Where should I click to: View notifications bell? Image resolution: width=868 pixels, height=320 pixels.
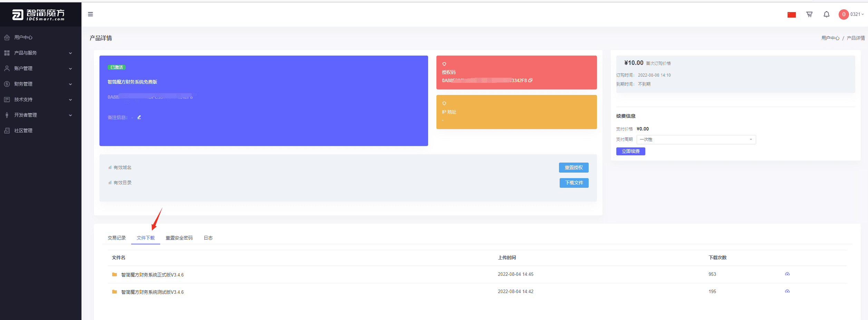click(x=827, y=14)
